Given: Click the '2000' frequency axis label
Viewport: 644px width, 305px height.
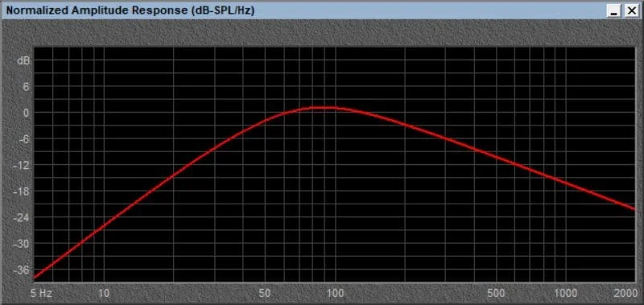Looking at the screenshot, I should [x=626, y=294].
